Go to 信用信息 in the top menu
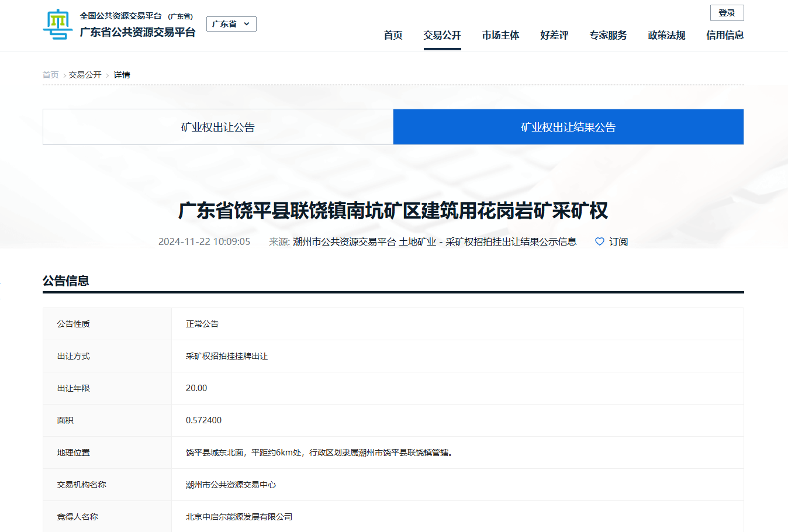Image resolution: width=788 pixels, height=532 pixels. click(725, 36)
